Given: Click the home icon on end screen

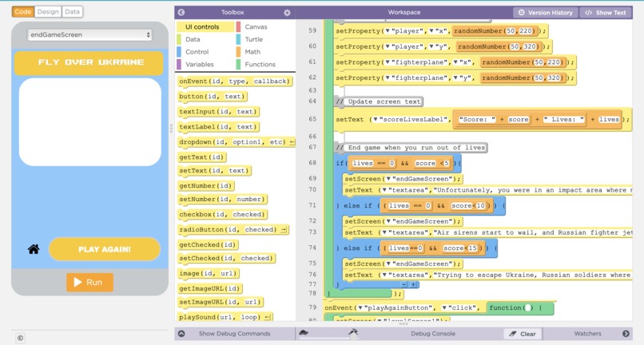Looking at the screenshot, I should (34, 249).
